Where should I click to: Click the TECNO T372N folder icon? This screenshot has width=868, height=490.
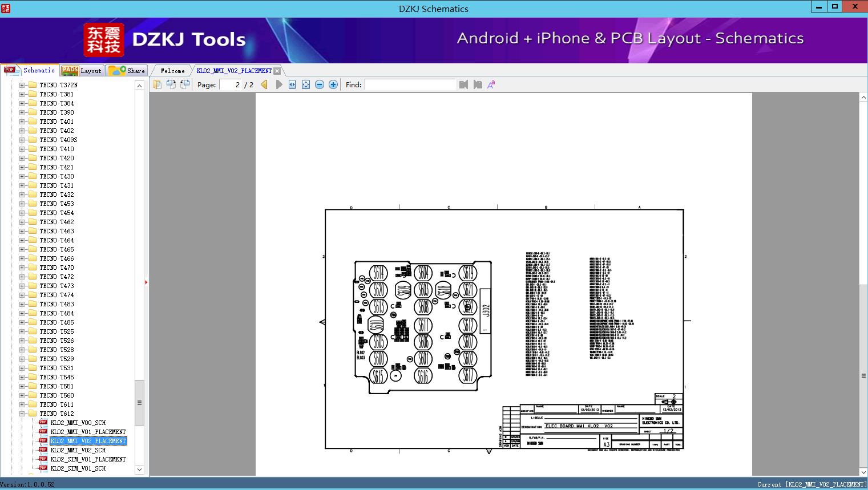pos(33,85)
